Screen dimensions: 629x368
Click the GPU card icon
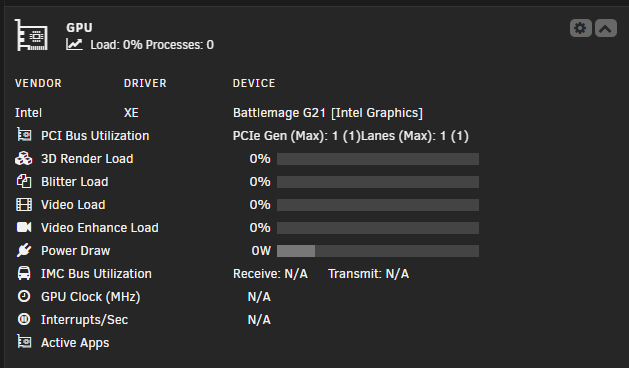tap(31, 35)
